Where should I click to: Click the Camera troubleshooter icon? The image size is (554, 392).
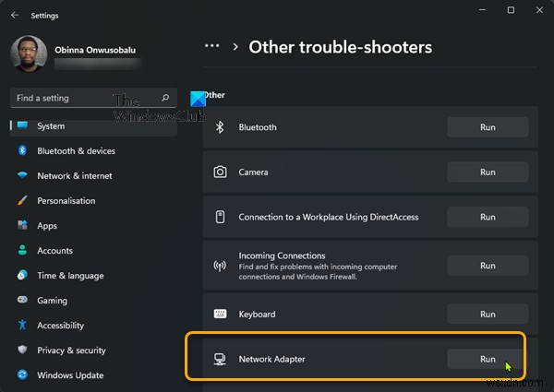coord(221,172)
